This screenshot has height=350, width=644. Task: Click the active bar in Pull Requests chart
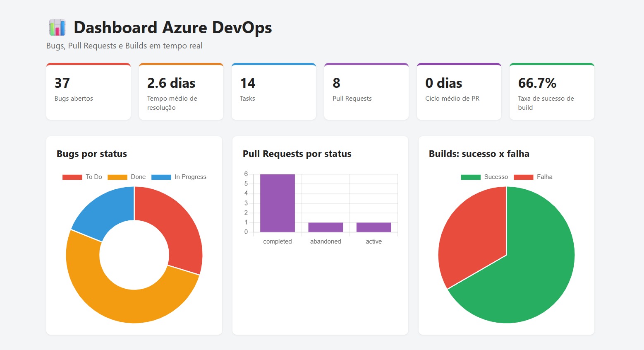tap(373, 227)
